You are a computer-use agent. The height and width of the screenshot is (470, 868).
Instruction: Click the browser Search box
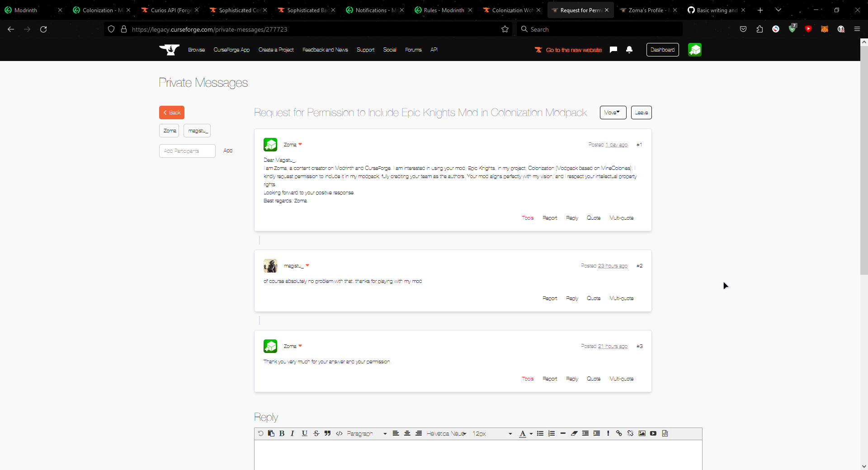[x=600, y=29]
